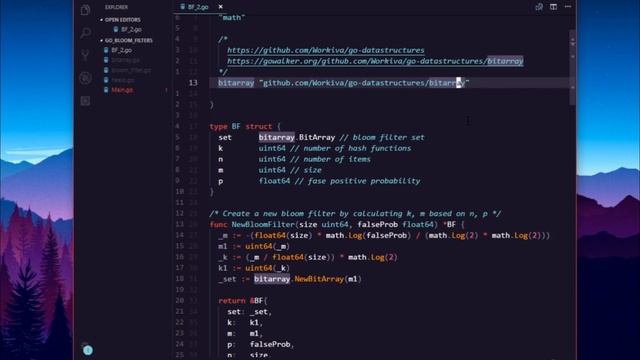Click the 'k1 := uint64(_k)' line
Image resolution: width=640 pixels, height=360 pixels.
[254, 268]
